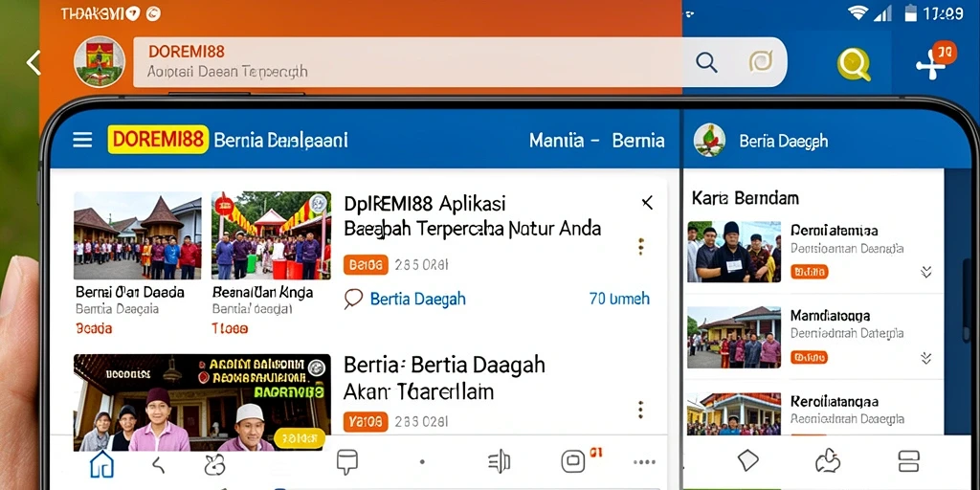Select the Mantiia tab in blue header
980x490 pixels.
pos(558,140)
